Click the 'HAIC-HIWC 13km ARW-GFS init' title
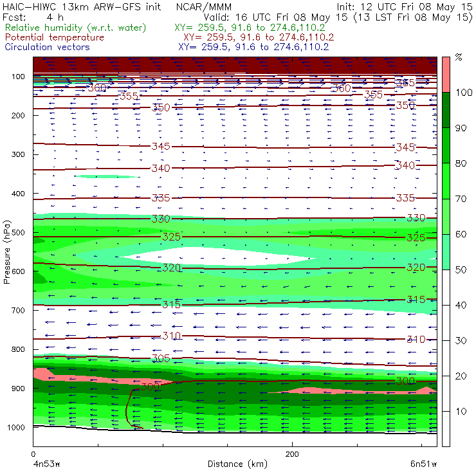The width and height of the screenshot is (476, 476). point(82,7)
